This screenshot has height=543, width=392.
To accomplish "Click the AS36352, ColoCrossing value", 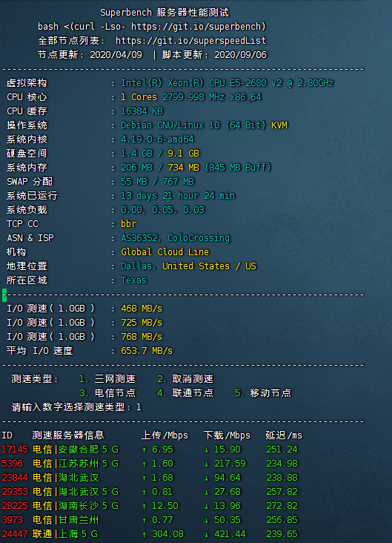I will 175,238.
